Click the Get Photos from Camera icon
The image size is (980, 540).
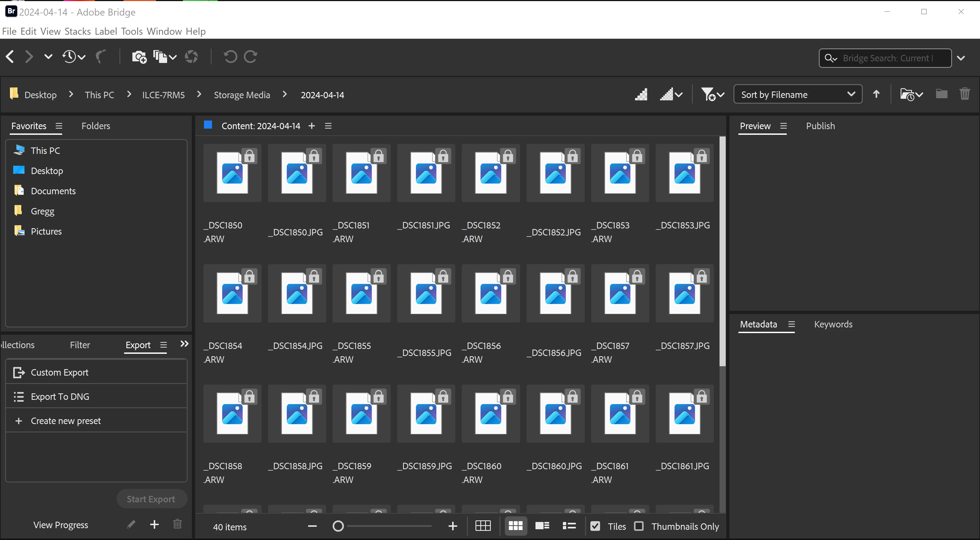click(139, 57)
